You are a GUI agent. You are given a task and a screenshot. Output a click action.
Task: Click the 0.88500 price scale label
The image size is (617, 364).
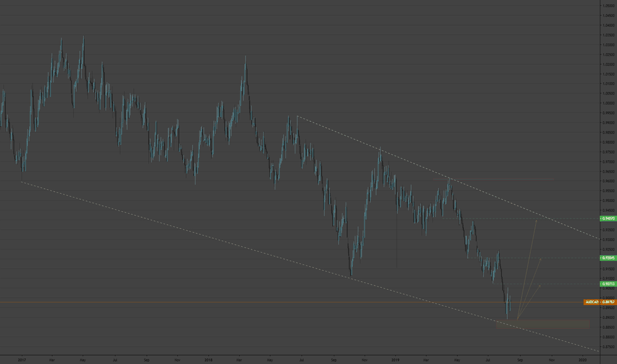(608, 328)
